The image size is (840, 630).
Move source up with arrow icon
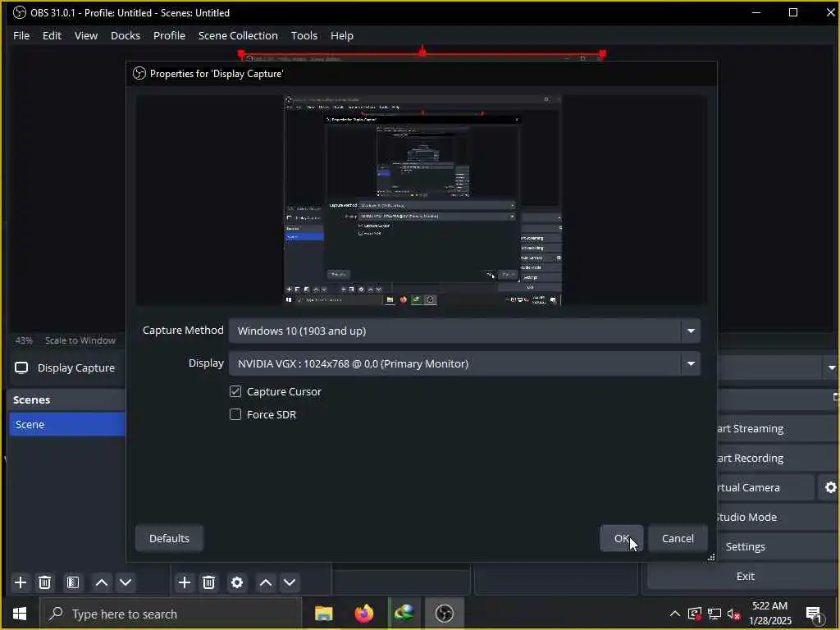point(266,582)
